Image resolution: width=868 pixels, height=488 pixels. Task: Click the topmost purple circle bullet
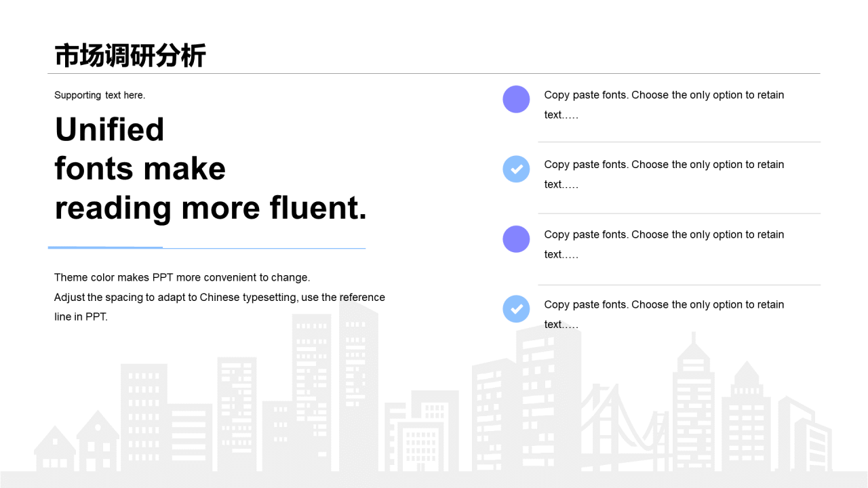[516, 99]
